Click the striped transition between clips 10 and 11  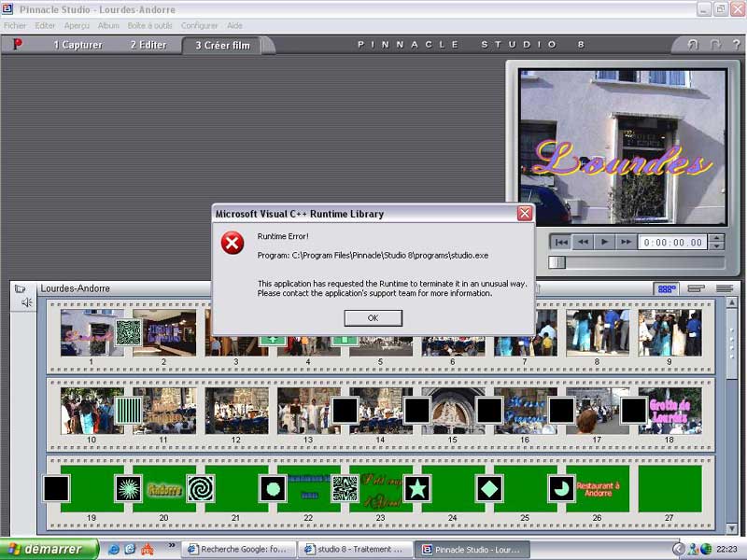click(x=129, y=410)
